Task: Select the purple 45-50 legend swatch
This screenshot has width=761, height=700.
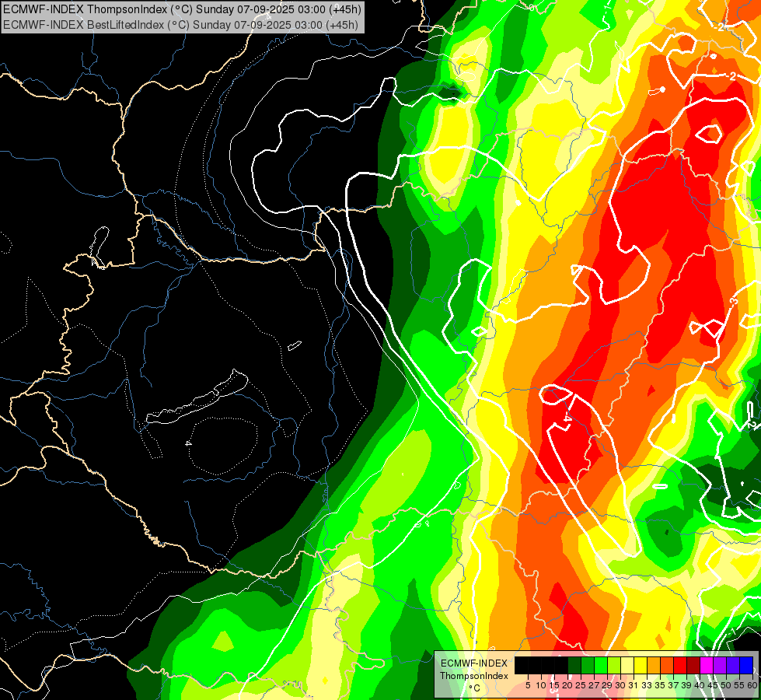Action: click(x=720, y=665)
